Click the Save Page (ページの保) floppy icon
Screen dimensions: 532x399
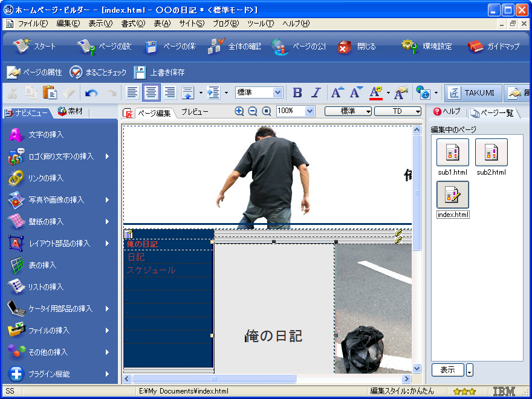[151, 47]
